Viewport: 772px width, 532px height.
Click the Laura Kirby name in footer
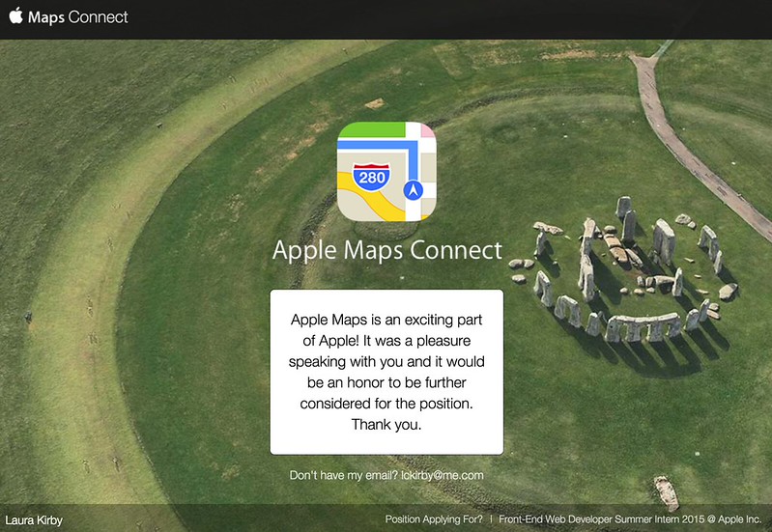34,520
